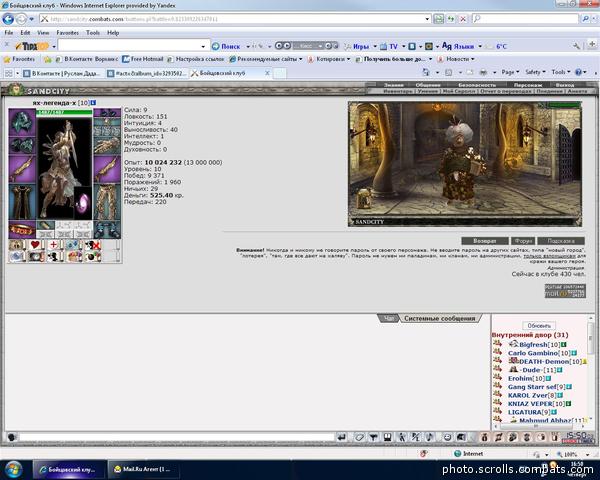Click the Подсказка button

(x=561, y=241)
